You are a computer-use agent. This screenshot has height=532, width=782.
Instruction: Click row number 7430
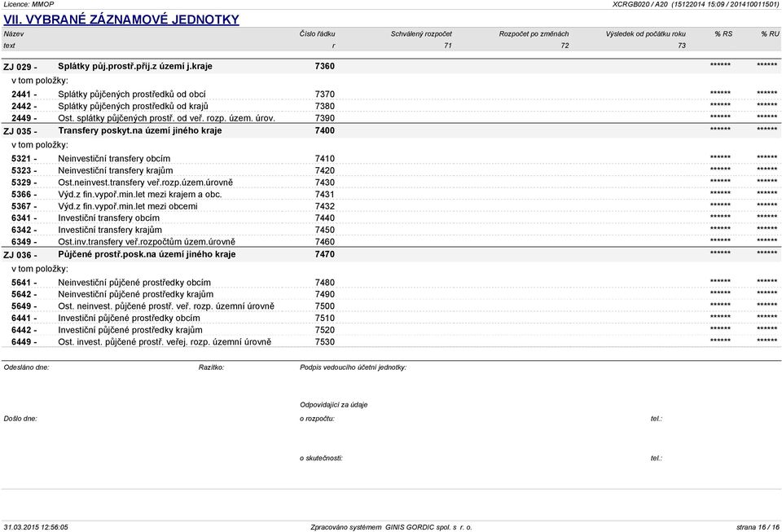click(x=325, y=182)
